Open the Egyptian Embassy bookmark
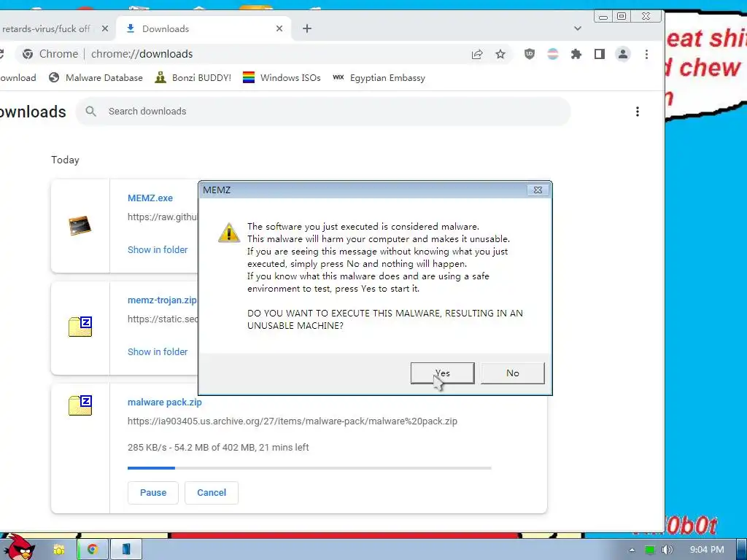Image resolution: width=747 pixels, height=560 pixels. click(379, 77)
